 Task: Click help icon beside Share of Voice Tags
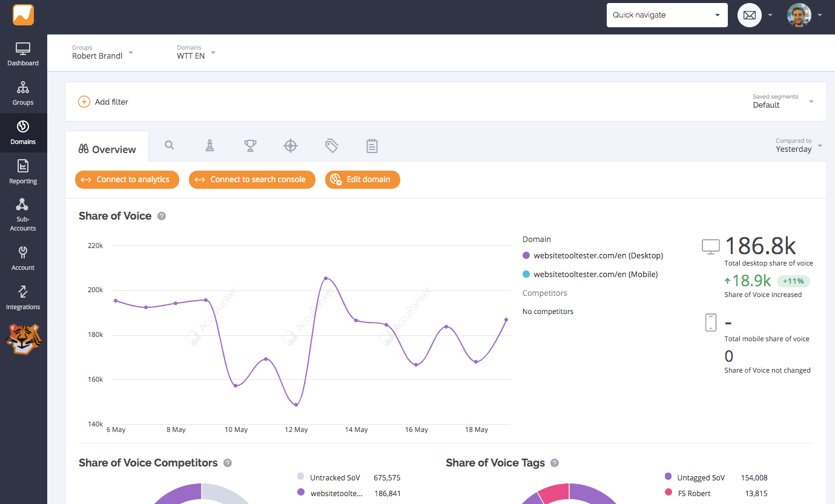click(x=555, y=463)
